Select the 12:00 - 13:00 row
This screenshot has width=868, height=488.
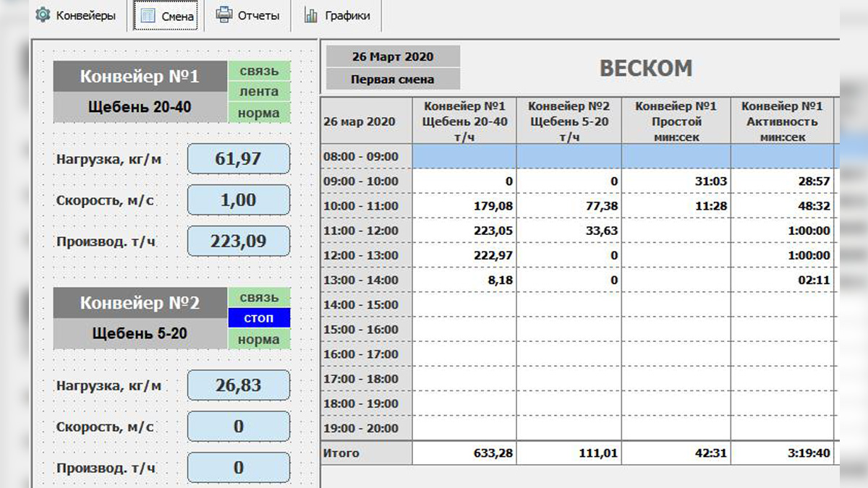tap(579, 255)
